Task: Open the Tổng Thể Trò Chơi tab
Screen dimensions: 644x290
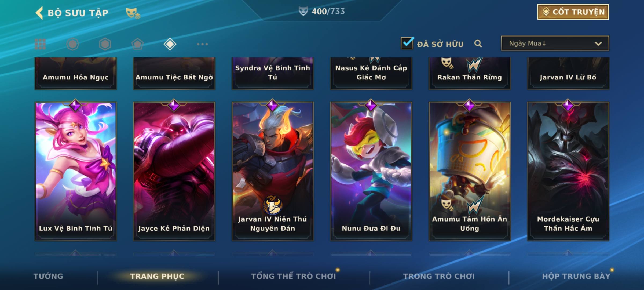Action: coord(294,276)
